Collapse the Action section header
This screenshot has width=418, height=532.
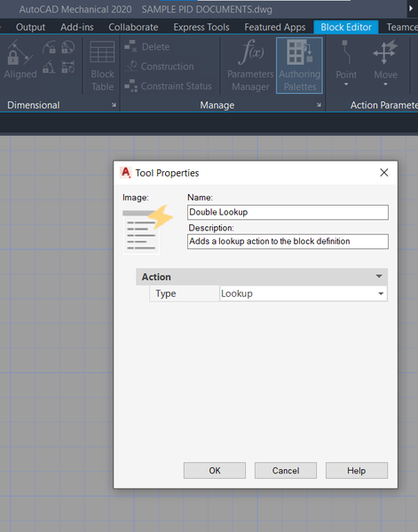(262, 277)
